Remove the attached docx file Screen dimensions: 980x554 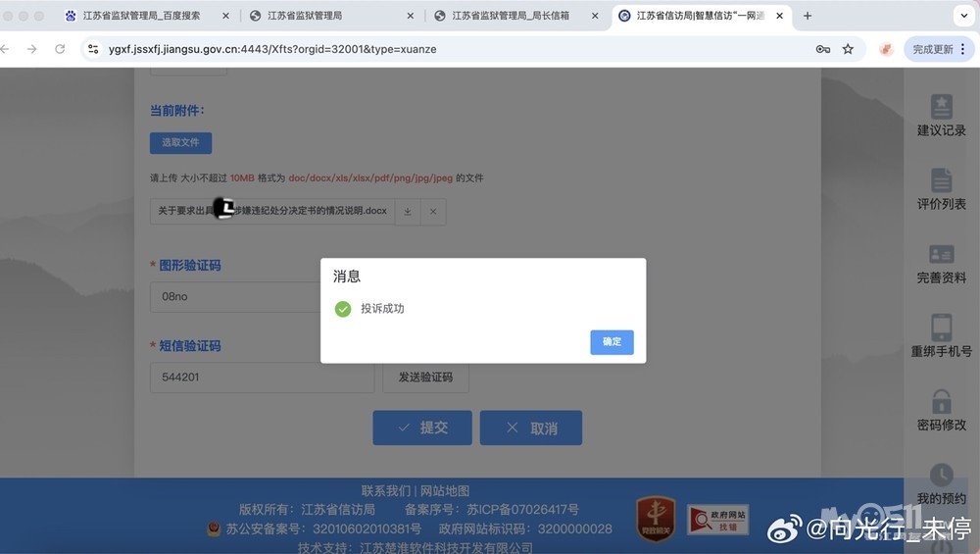433,212
